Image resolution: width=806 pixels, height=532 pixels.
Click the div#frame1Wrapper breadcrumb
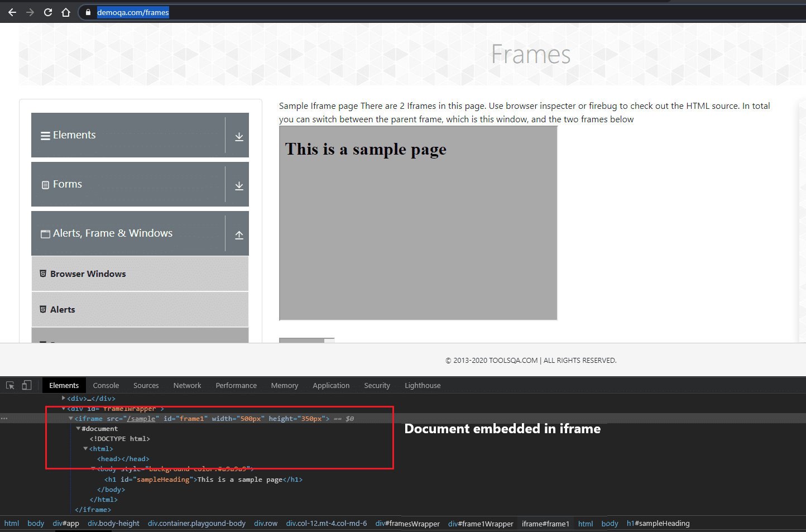(481, 524)
